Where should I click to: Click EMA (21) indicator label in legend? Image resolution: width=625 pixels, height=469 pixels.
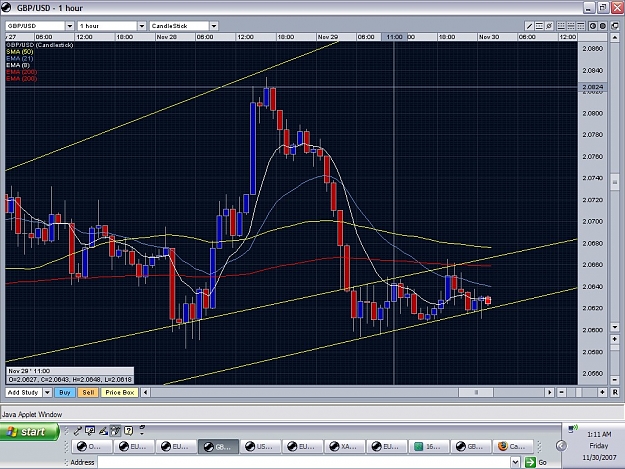click(20, 59)
